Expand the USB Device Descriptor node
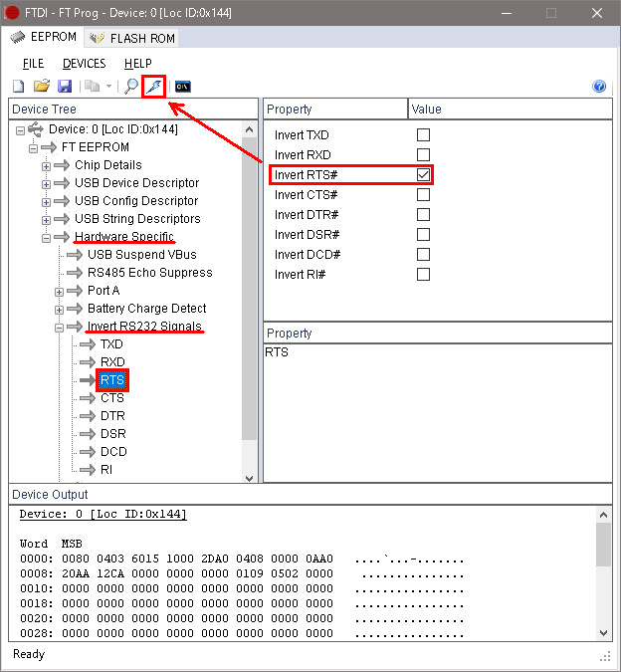Screen dimensions: 621x672 46,185
